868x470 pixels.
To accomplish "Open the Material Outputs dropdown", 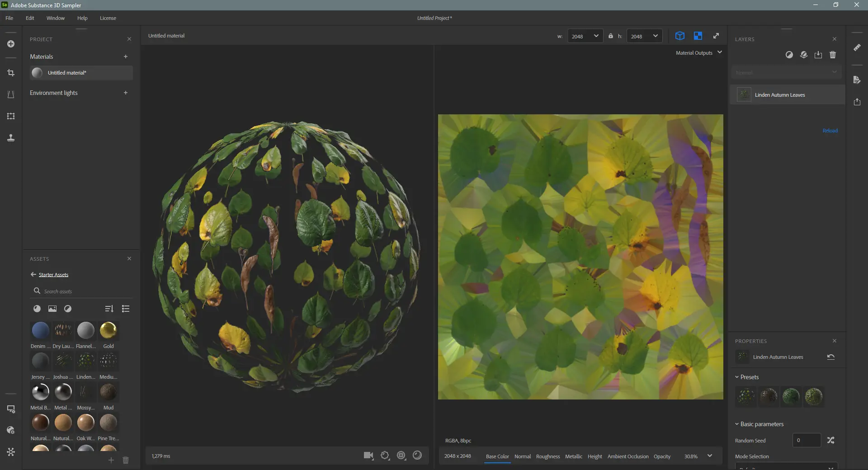I will (x=698, y=53).
